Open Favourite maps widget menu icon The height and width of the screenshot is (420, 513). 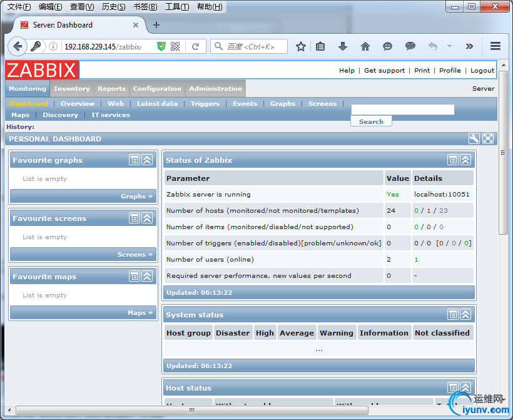click(135, 276)
